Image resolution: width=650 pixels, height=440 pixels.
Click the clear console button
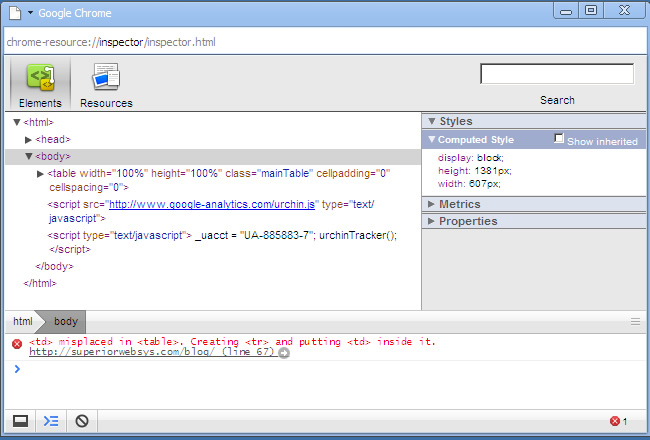click(x=82, y=421)
